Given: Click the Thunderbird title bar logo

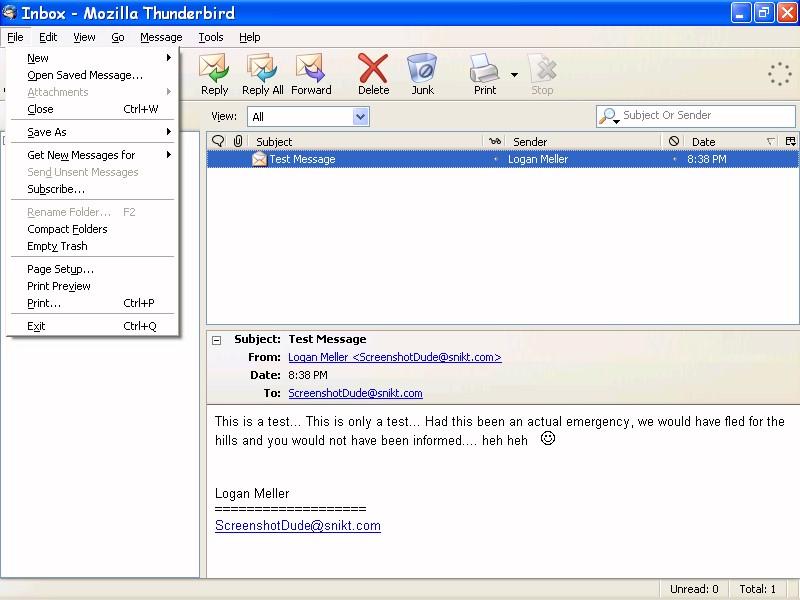Looking at the screenshot, I should click(10, 12).
